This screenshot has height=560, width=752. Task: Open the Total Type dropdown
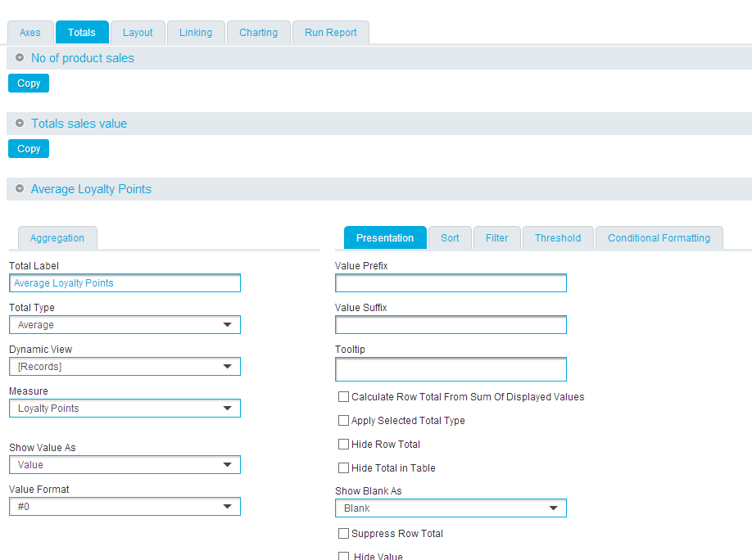coord(125,325)
